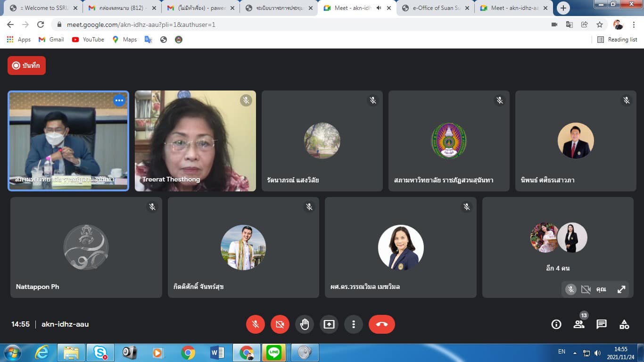Screen dimensions: 644x362
Task: Switch to the Welcome to SSRU tab
Action: click(x=42, y=8)
